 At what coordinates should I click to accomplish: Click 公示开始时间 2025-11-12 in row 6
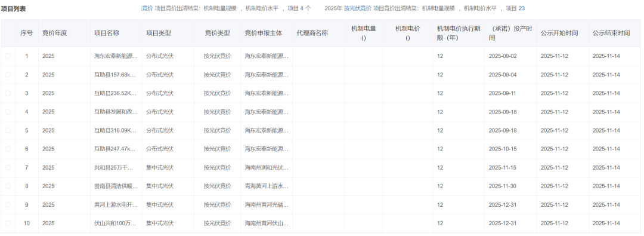point(555,149)
